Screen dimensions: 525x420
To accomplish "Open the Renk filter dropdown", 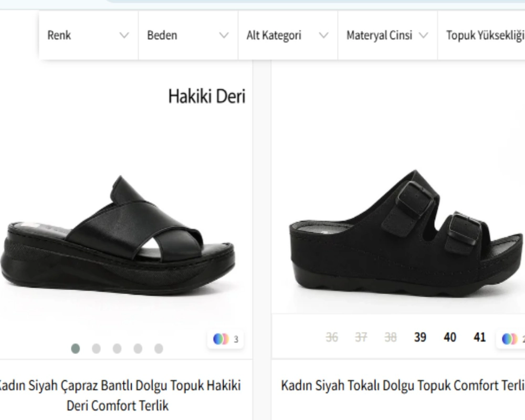I will pyautogui.click(x=88, y=36).
